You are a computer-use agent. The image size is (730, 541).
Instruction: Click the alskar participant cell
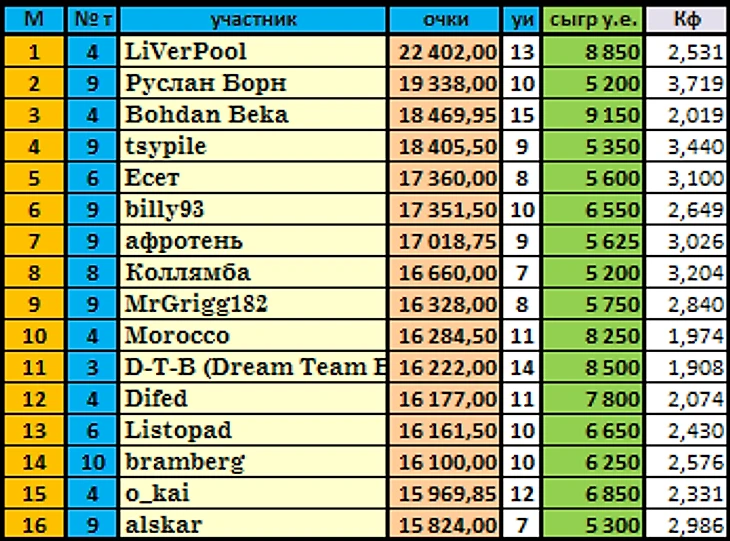253,524
